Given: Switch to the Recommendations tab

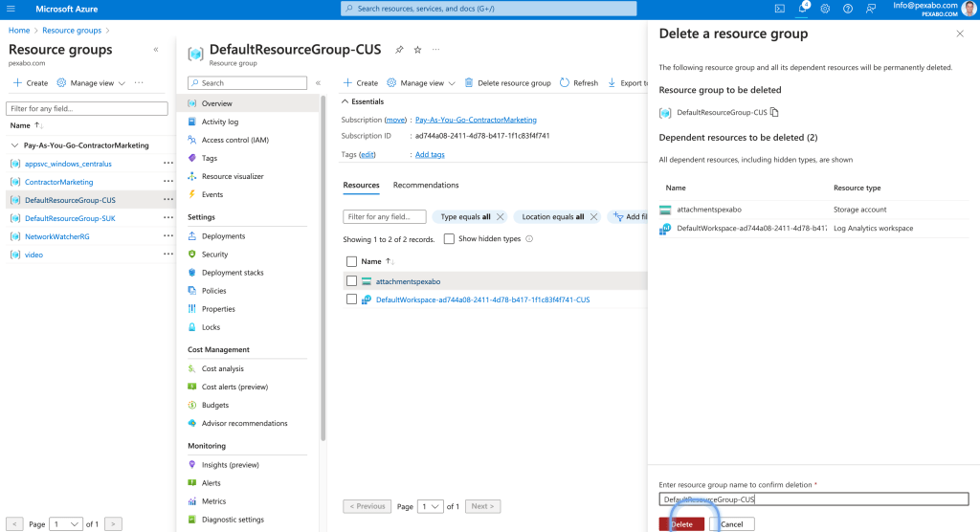Looking at the screenshot, I should pyautogui.click(x=426, y=185).
